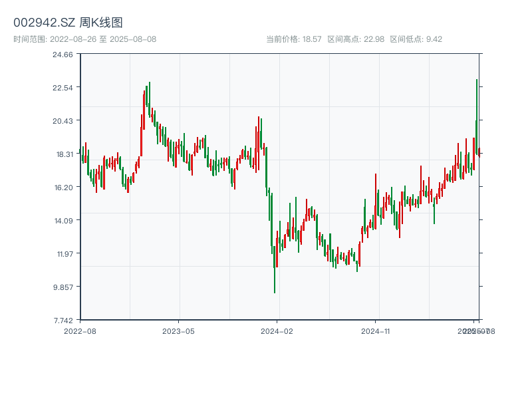Select the 时间范围 date range text
The image size is (532, 399).
coord(84,39)
